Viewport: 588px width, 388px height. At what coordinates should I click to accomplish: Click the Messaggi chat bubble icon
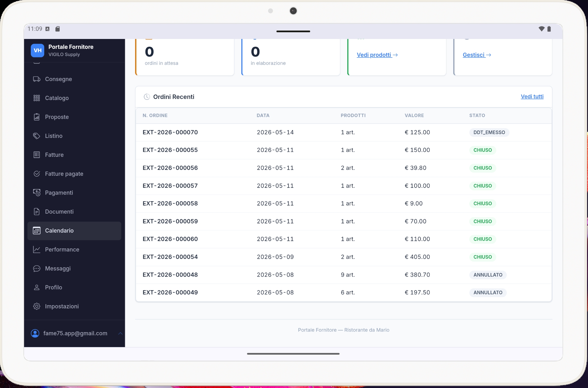pyautogui.click(x=37, y=268)
